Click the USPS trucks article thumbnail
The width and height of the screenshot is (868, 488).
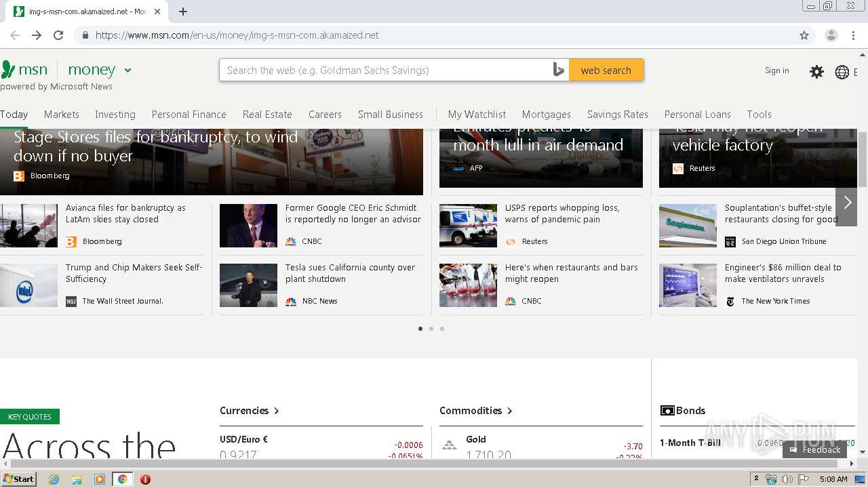(468, 226)
